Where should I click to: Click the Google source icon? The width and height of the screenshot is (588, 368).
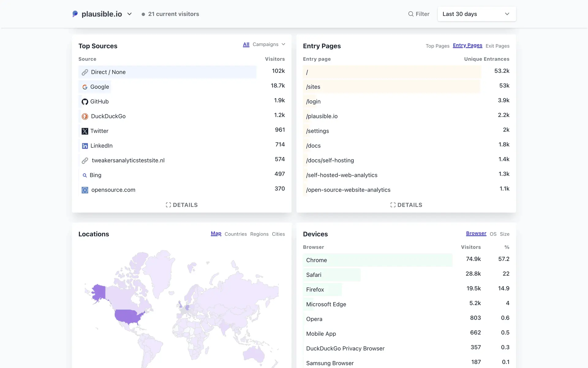pyautogui.click(x=85, y=87)
